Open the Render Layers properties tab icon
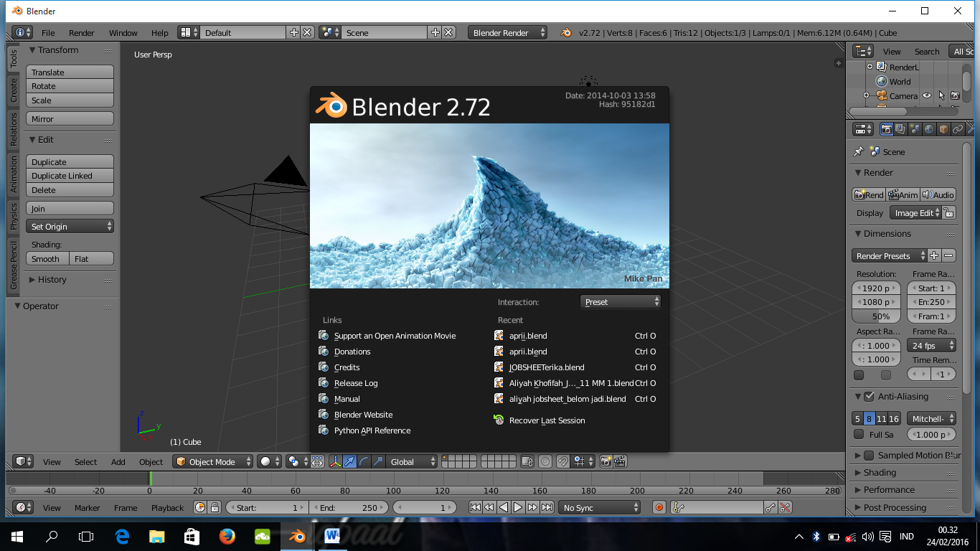Screen dimensions: 980x551 click(x=900, y=129)
